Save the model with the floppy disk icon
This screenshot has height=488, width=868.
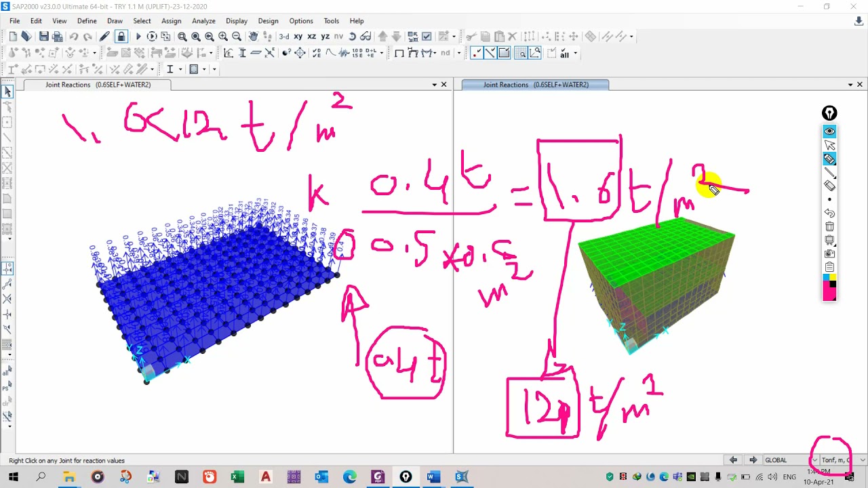click(44, 36)
